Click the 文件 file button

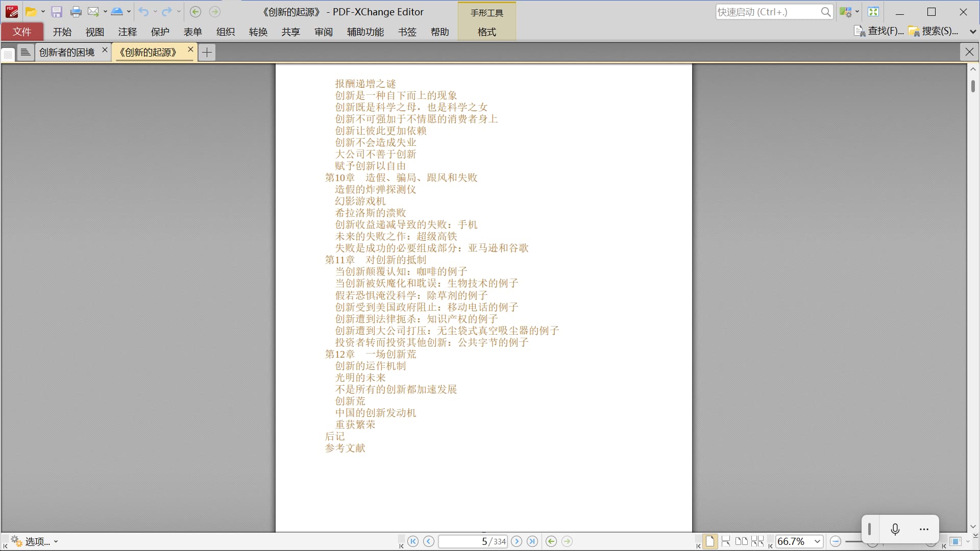[x=22, y=32]
